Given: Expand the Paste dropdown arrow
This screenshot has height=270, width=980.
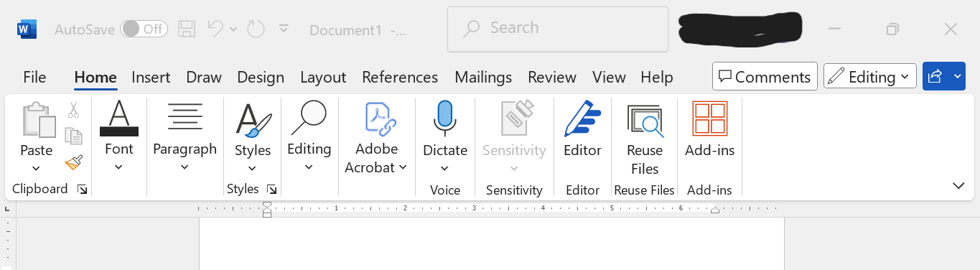Looking at the screenshot, I should (36, 169).
